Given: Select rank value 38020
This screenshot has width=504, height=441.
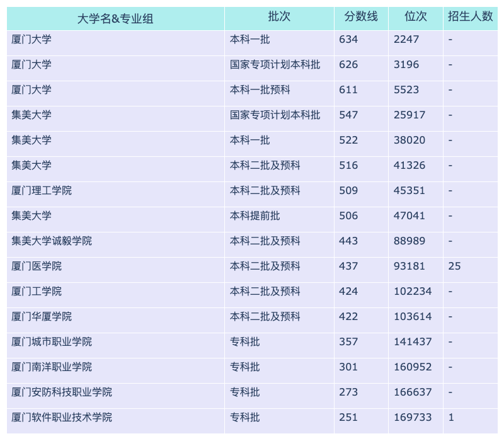Looking at the screenshot, I should 409,140.
